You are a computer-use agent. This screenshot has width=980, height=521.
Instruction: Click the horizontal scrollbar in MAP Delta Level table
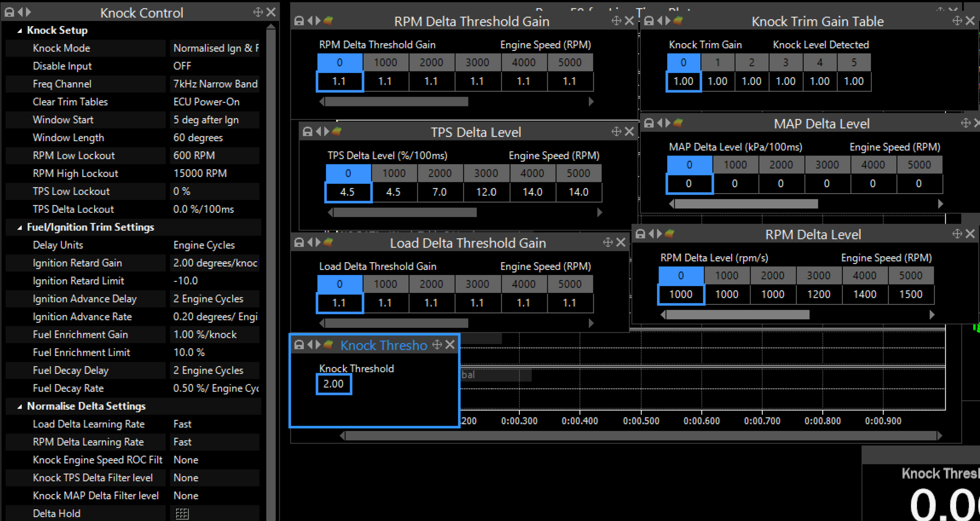[745, 204]
